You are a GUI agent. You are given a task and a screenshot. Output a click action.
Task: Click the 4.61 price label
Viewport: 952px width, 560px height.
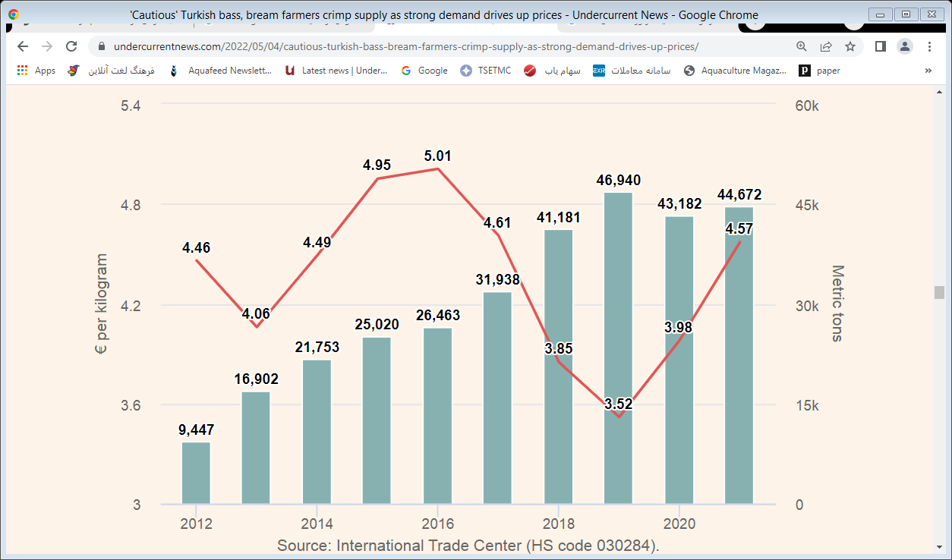(x=497, y=223)
